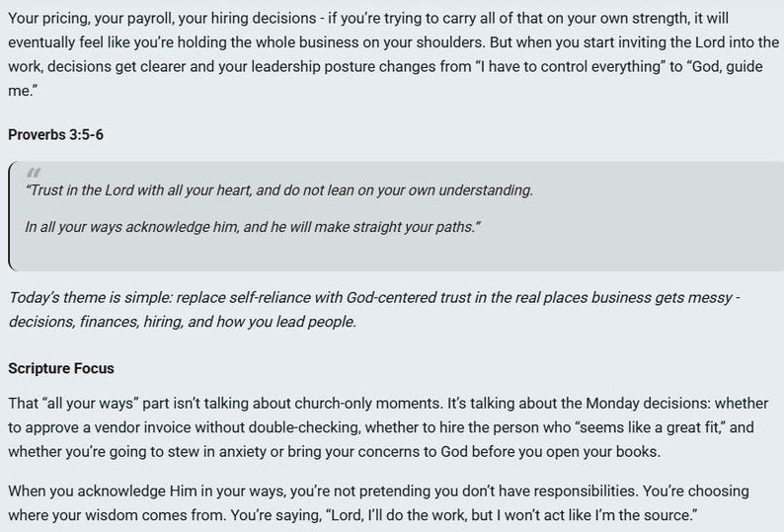Click the Proverbs 3:5-6 heading
This screenshot has height=532, width=784.
tap(55, 135)
